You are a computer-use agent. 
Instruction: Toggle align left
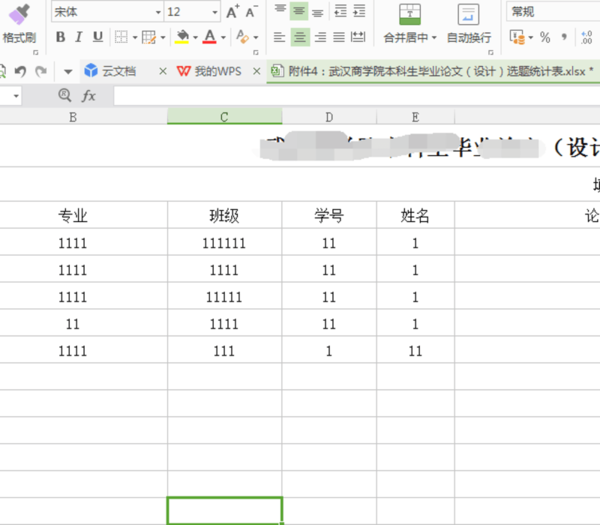pos(279,37)
